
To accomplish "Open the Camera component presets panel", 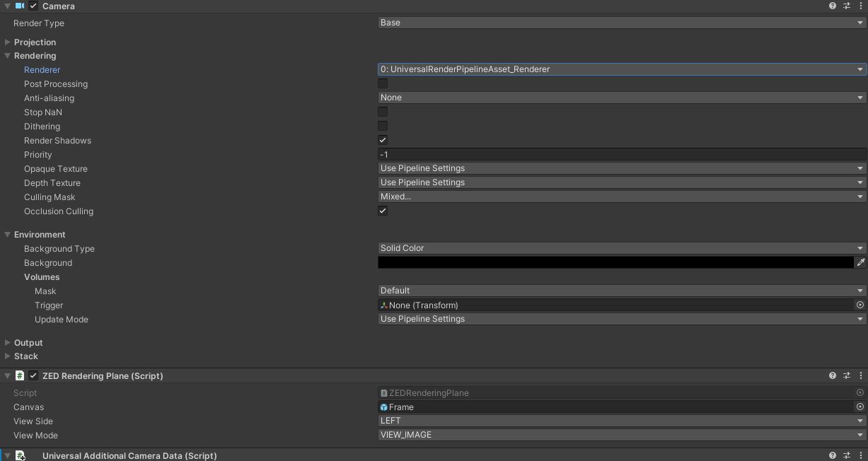I will [x=846, y=6].
